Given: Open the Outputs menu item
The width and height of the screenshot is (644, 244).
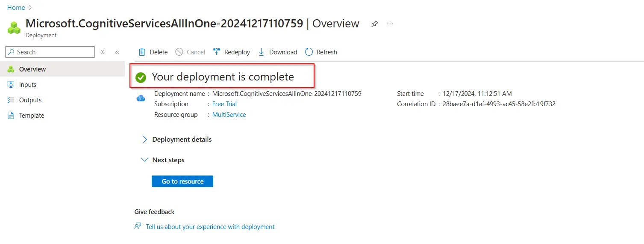Looking at the screenshot, I should click(30, 100).
